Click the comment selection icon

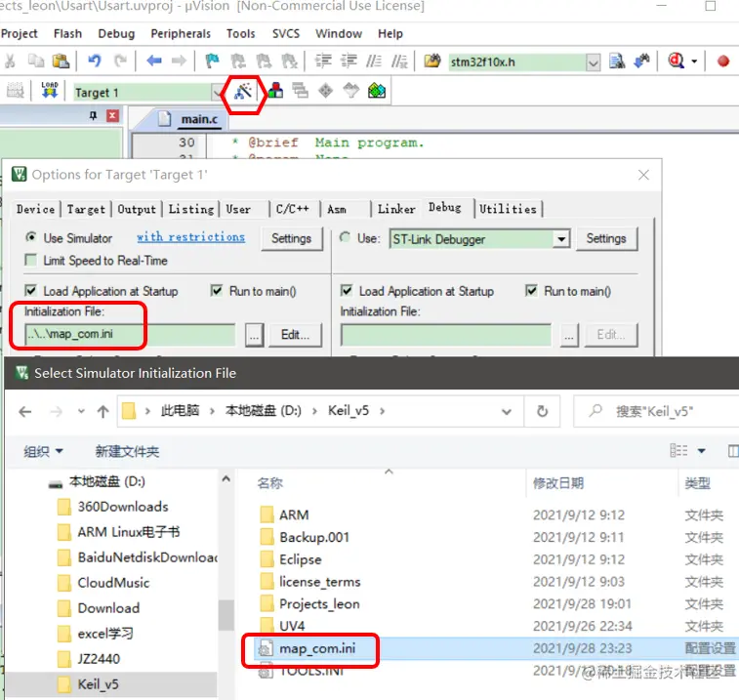pyautogui.click(x=374, y=62)
